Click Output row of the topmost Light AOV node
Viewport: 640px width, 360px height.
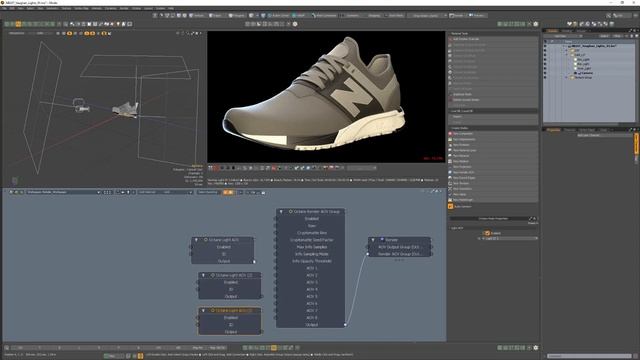[x=224, y=261]
